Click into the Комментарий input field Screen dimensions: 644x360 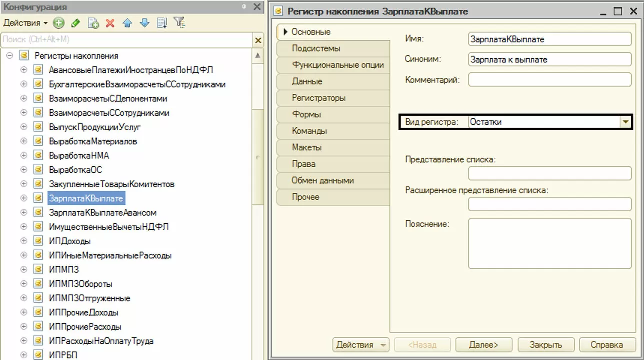click(550, 80)
